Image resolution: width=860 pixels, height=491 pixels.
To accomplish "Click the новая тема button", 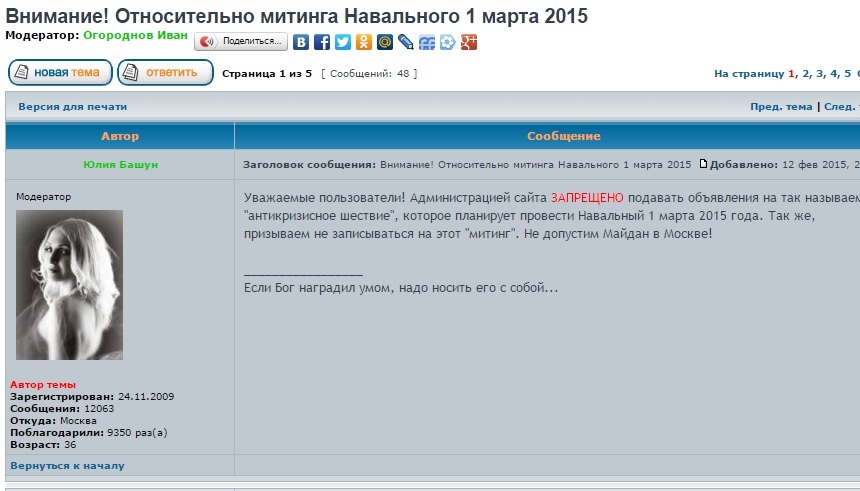I will coord(60,72).
